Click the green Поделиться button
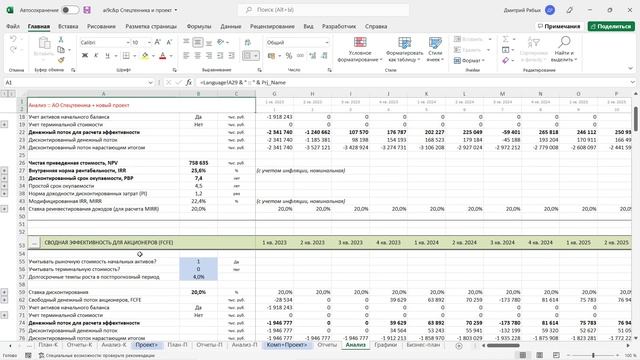Image resolution: width=640 pixels, height=360 pixels. pyautogui.click(x=611, y=26)
